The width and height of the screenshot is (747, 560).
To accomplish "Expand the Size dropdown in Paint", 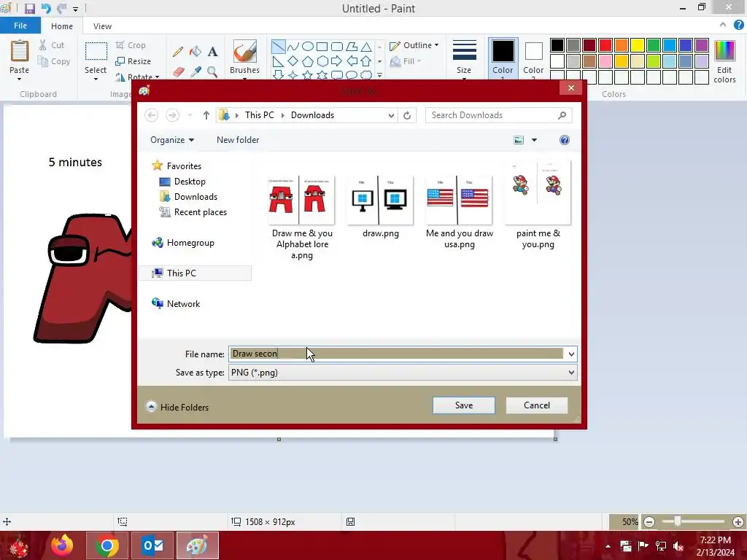I will point(464,58).
